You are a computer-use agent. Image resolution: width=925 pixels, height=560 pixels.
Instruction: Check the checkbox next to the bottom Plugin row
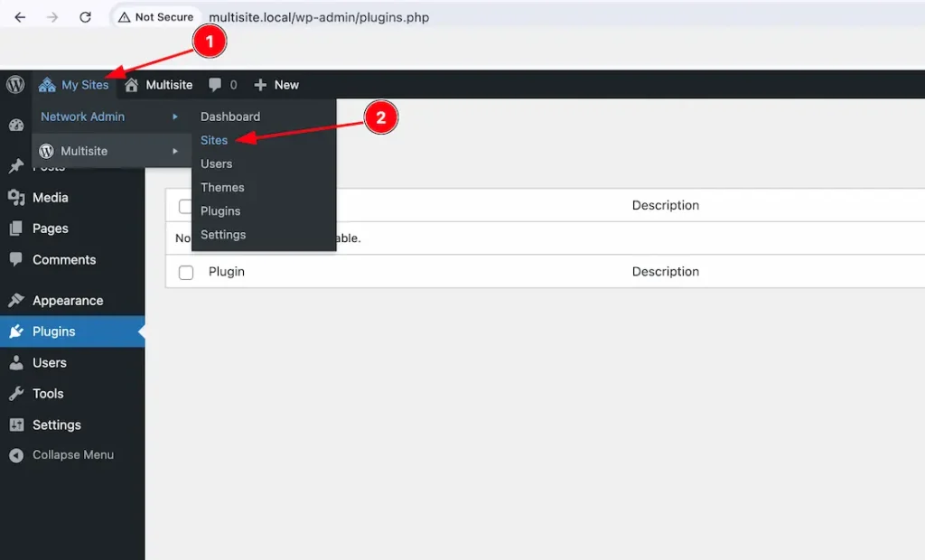tap(185, 271)
